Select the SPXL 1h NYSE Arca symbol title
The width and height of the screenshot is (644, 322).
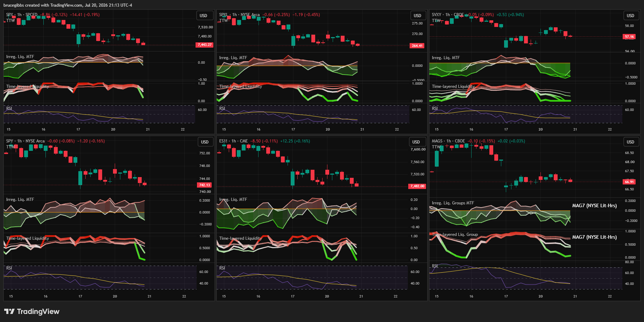240,15
